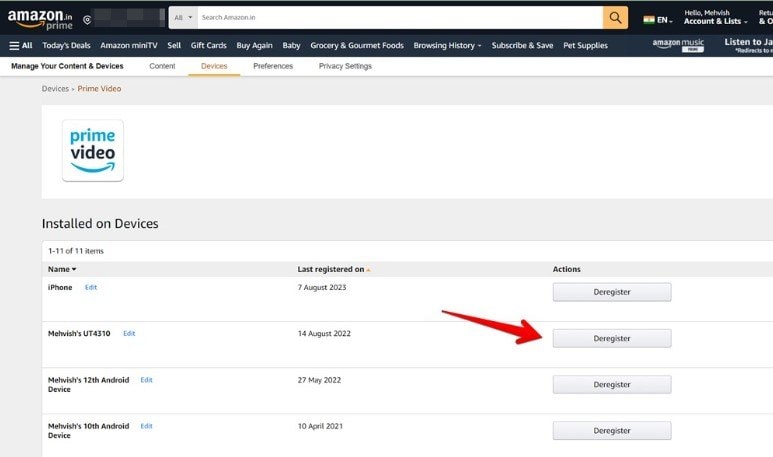
Task: Switch to the Preferences tab
Action: click(x=273, y=66)
